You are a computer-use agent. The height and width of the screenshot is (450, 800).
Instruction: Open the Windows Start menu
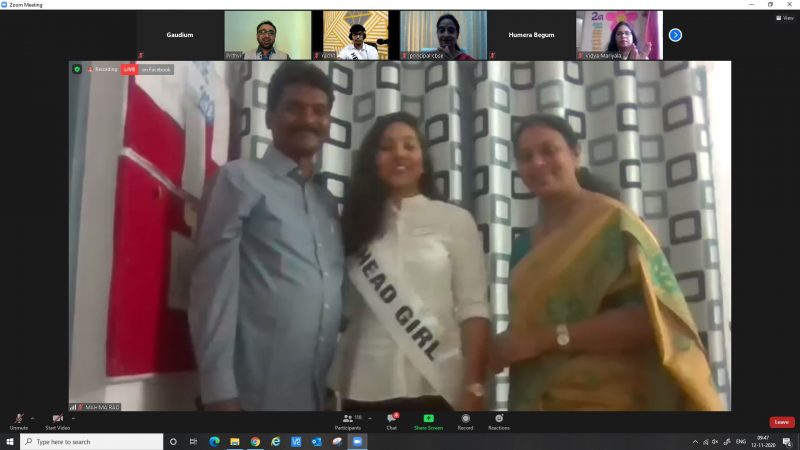(x=10, y=441)
